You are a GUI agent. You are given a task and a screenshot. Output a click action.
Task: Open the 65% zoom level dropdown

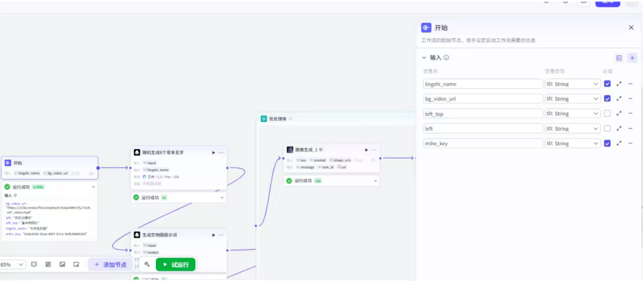tap(13, 265)
